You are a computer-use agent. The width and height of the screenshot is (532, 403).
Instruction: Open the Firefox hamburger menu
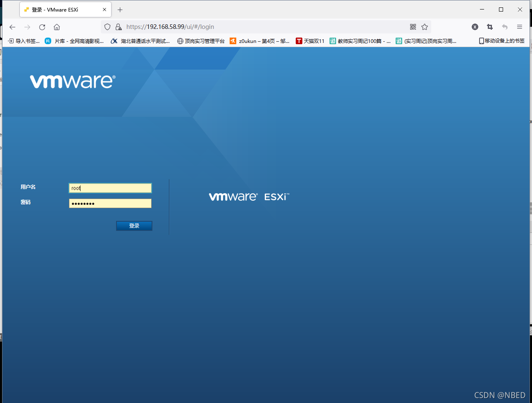[x=520, y=27]
